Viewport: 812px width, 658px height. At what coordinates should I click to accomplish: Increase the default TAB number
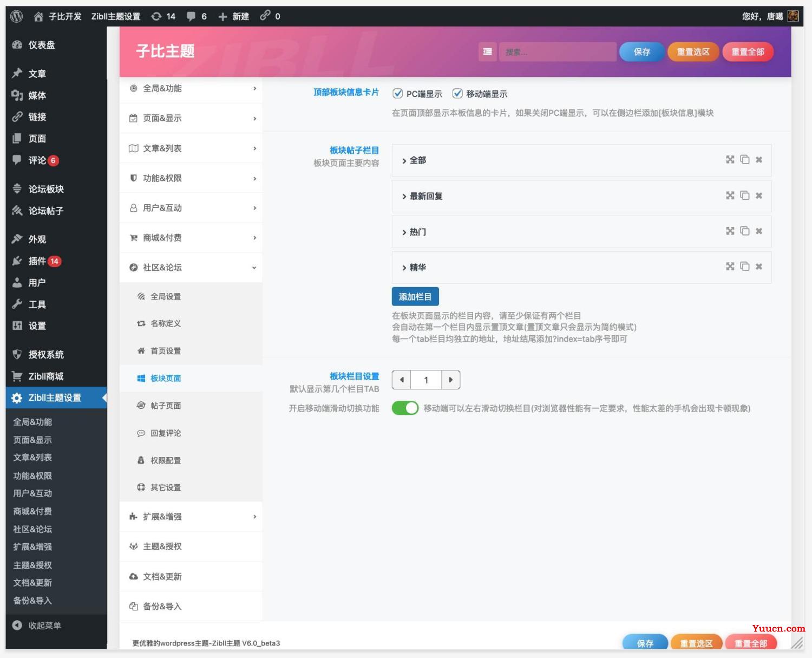pyautogui.click(x=451, y=380)
